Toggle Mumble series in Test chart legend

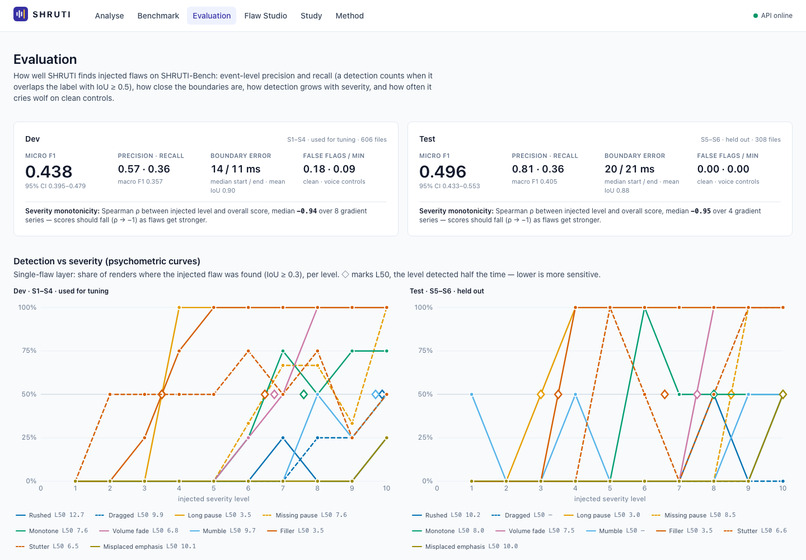(x=615, y=530)
